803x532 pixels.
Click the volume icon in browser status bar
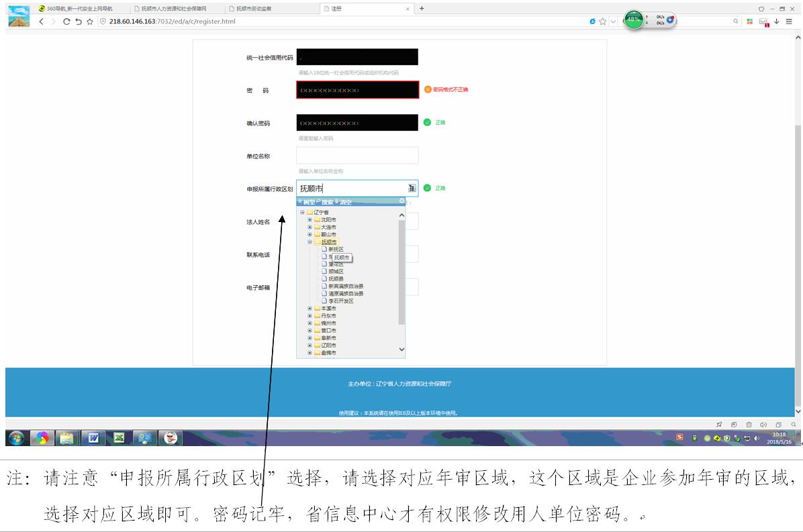[x=763, y=425]
